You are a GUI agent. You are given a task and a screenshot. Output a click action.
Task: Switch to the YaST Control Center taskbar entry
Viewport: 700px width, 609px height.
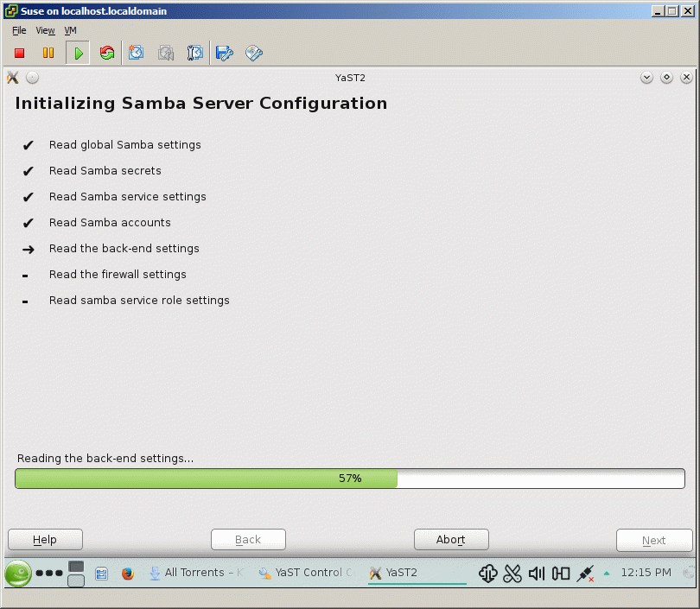[307, 573]
